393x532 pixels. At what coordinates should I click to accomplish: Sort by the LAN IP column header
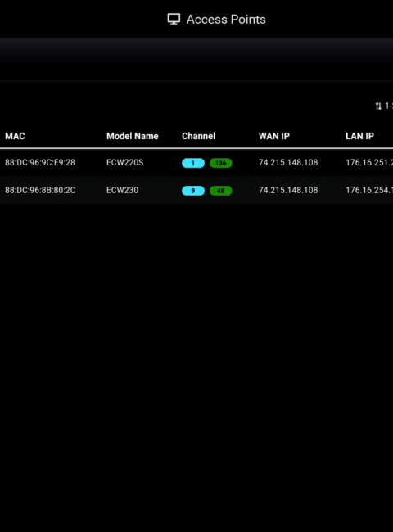click(359, 136)
